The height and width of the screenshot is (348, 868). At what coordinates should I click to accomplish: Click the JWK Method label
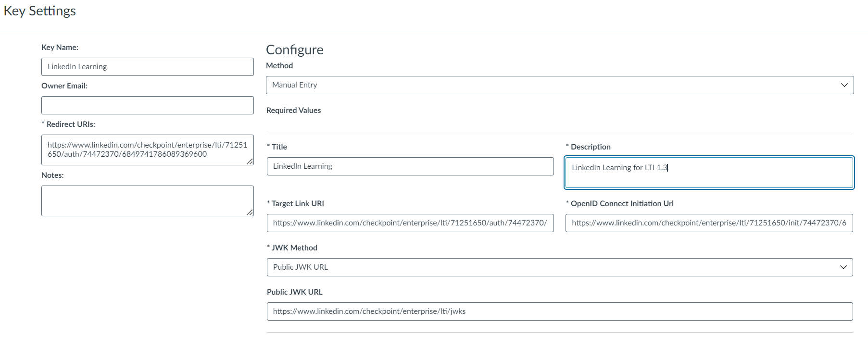tap(292, 248)
